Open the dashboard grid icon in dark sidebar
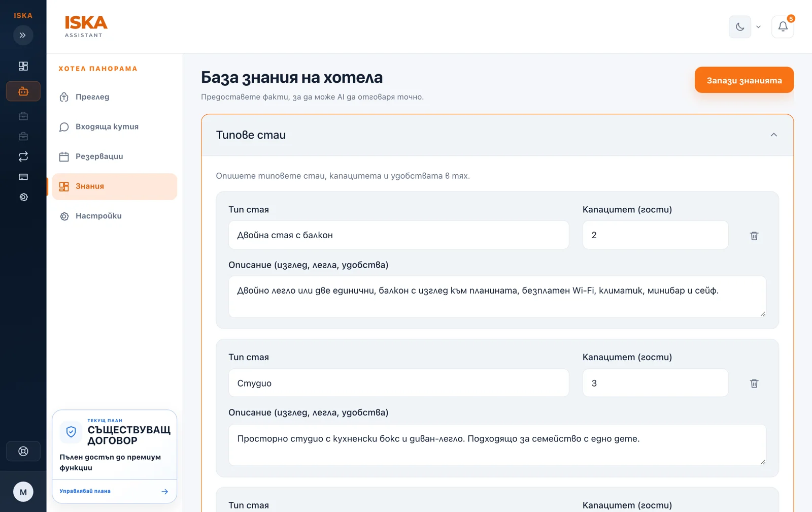The image size is (812, 512). point(23,66)
